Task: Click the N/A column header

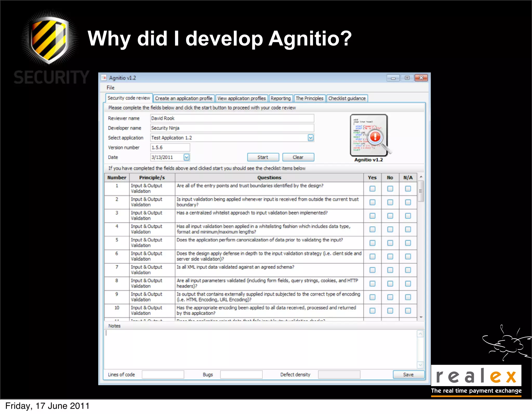Action: (408, 178)
